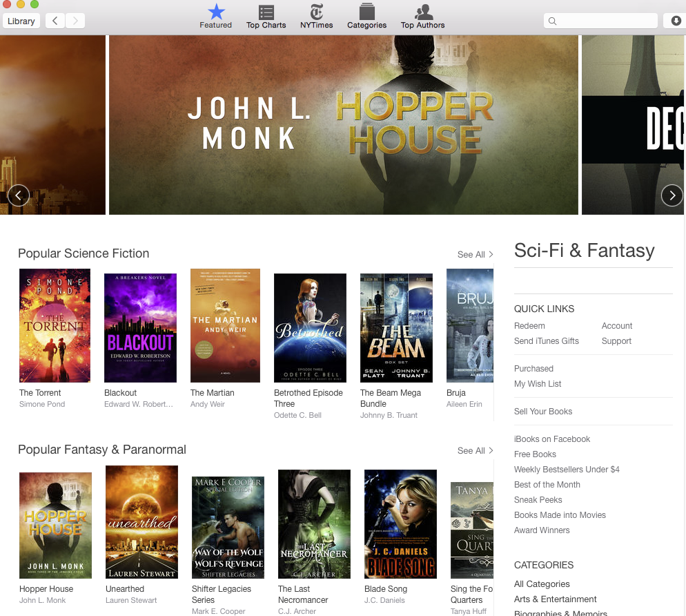Open Weekly Bestsellers Under $4
This screenshot has height=616, width=686.
(567, 470)
